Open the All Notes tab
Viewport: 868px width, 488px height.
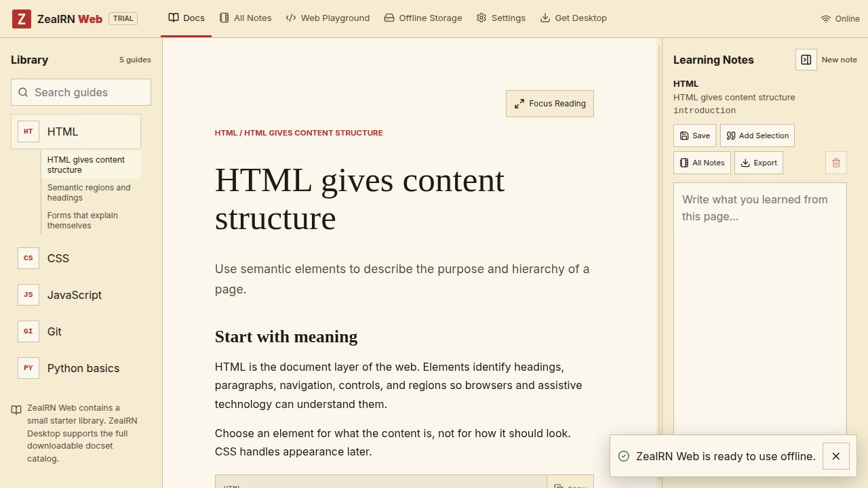tap(245, 18)
